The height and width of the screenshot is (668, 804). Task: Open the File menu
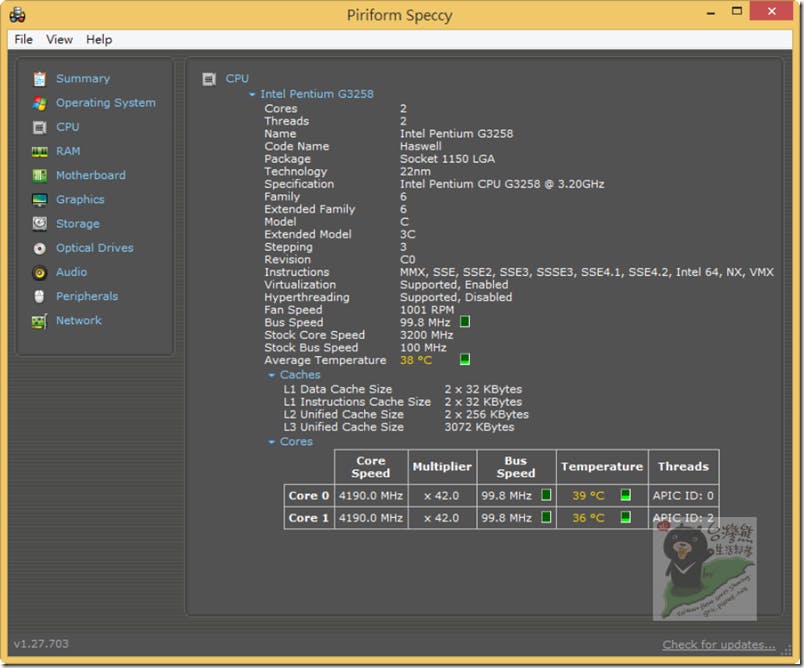coord(24,39)
